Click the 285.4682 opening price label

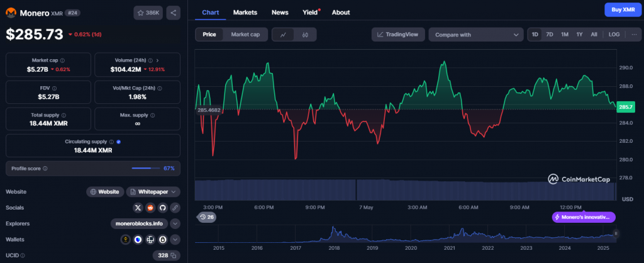[209, 110]
